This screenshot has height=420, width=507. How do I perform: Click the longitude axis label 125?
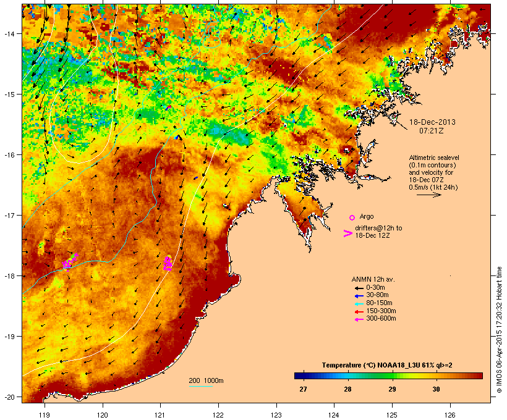[392, 415]
